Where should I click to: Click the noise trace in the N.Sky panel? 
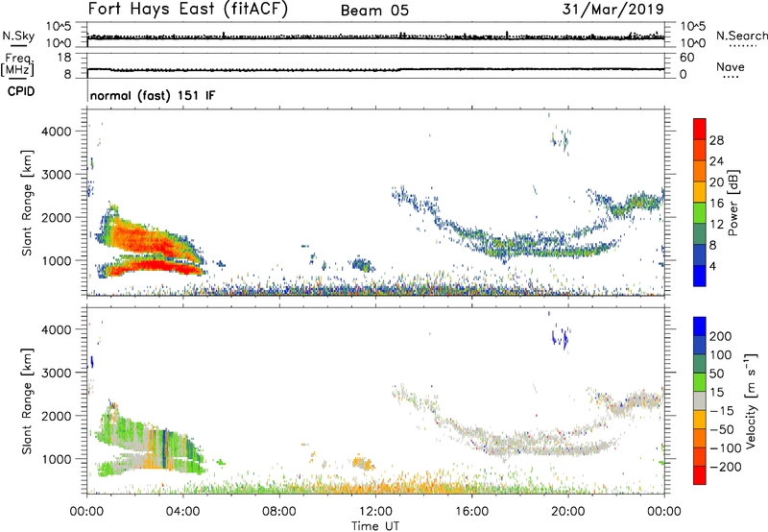tap(375, 36)
